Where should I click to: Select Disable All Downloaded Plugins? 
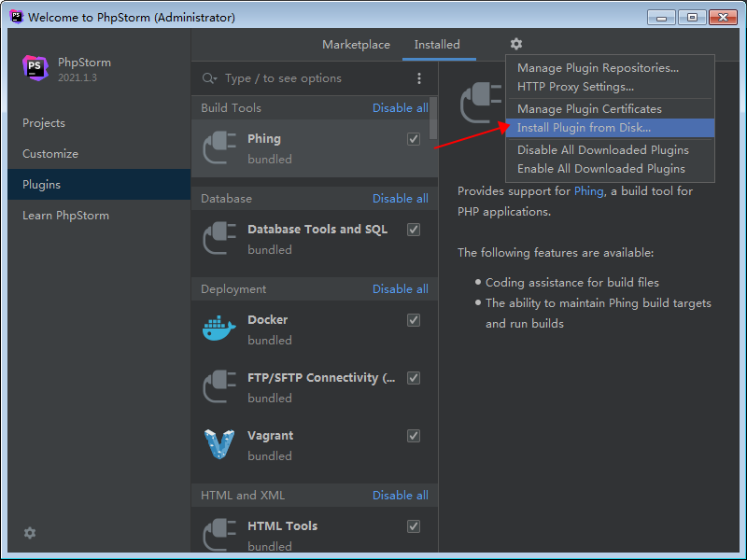610,150
